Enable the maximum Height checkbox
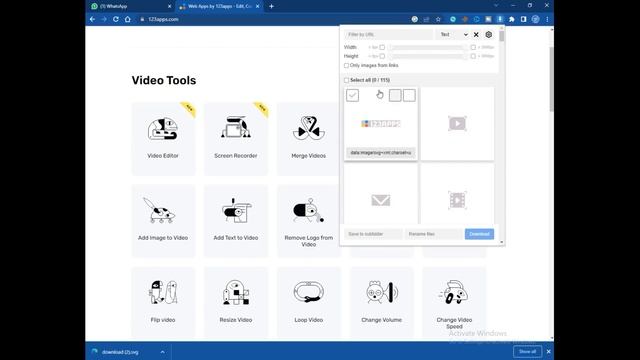The image size is (640, 360). click(473, 56)
